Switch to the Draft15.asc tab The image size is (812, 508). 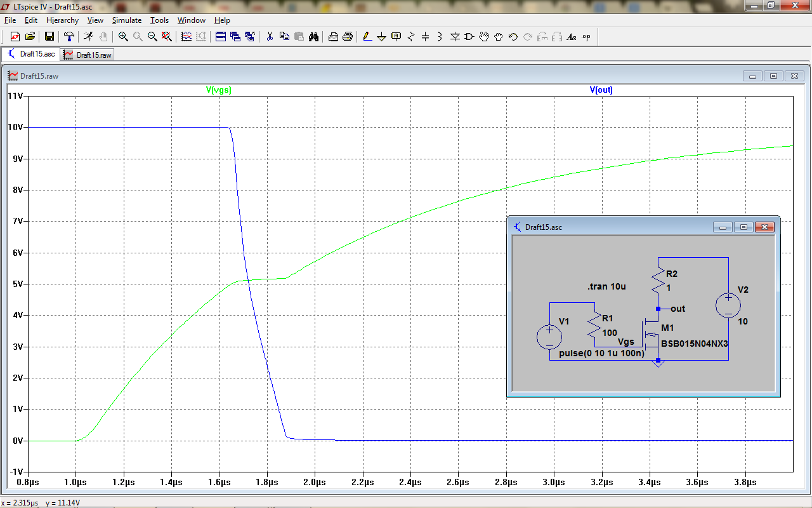pyautogui.click(x=32, y=55)
